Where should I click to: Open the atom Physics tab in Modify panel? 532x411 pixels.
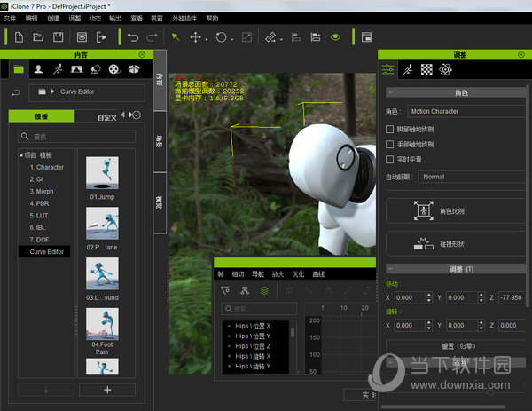tap(445, 69)
